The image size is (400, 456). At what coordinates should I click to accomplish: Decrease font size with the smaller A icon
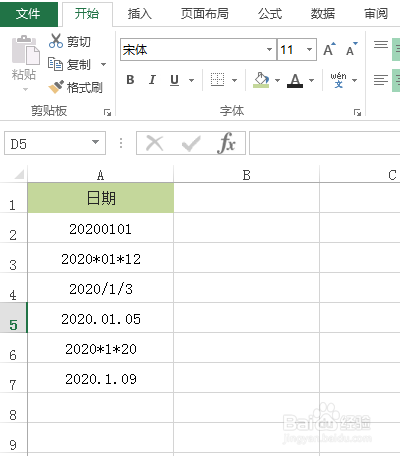pos(351,49)
